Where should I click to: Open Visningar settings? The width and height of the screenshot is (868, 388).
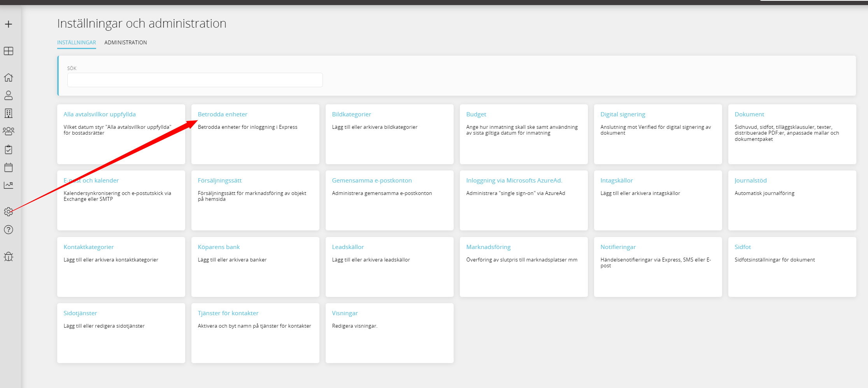[345, 313]
